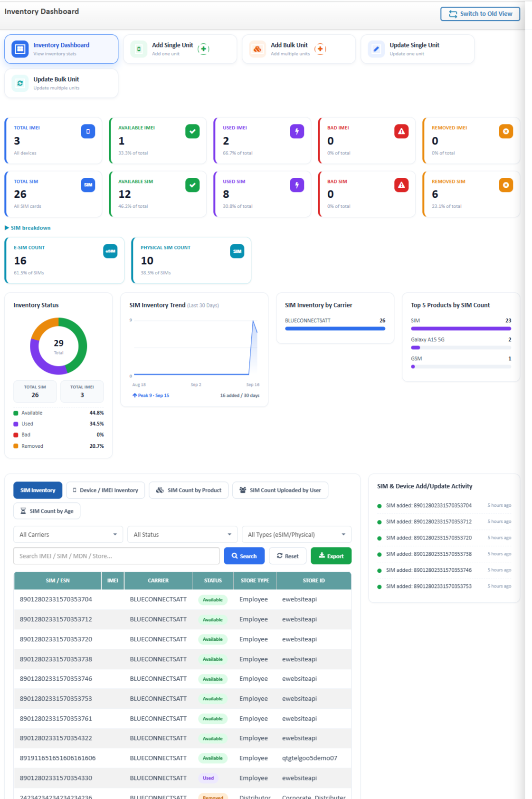
Task: Click the green Export button
Action: click(331, 556)
